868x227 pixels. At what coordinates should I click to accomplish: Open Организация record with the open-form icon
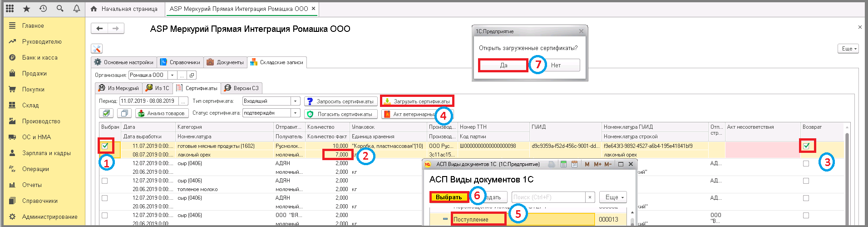192,75
